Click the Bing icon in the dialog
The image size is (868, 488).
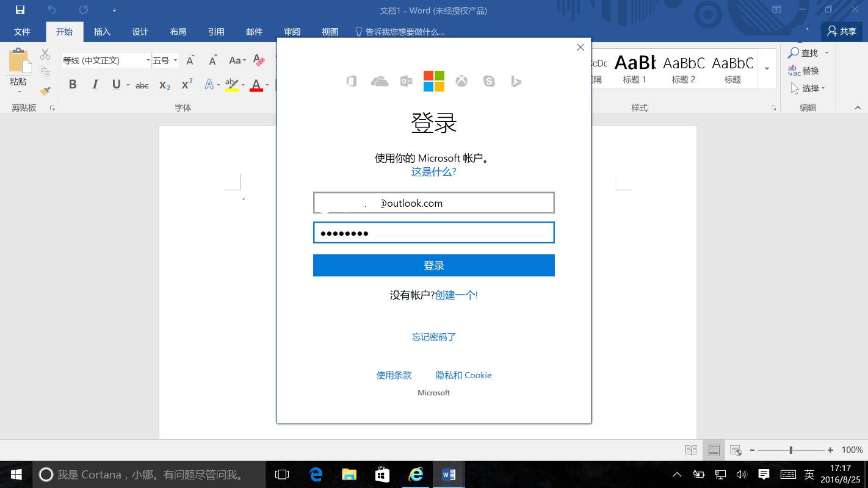tap(516, 81)
